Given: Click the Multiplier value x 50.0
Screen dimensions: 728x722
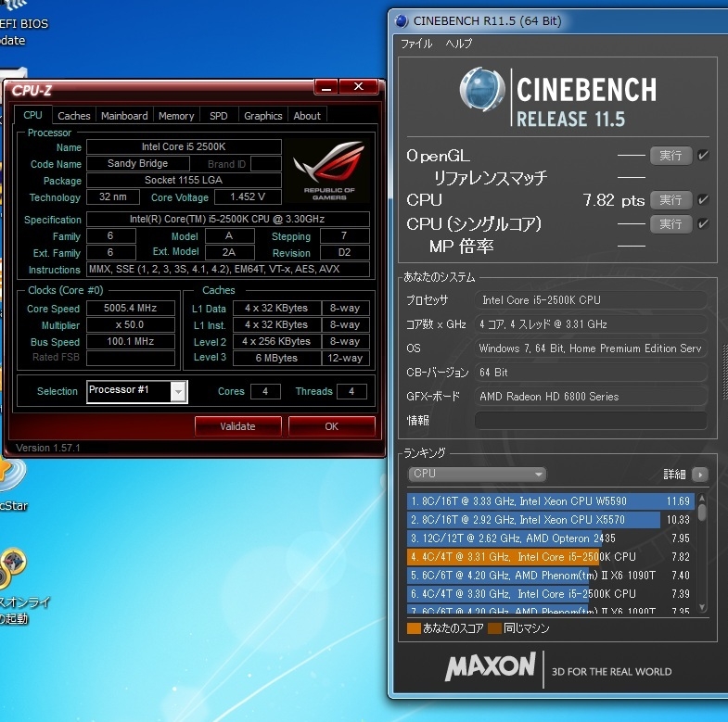Looking at the screenshot, I should click(x=131, y=324).
